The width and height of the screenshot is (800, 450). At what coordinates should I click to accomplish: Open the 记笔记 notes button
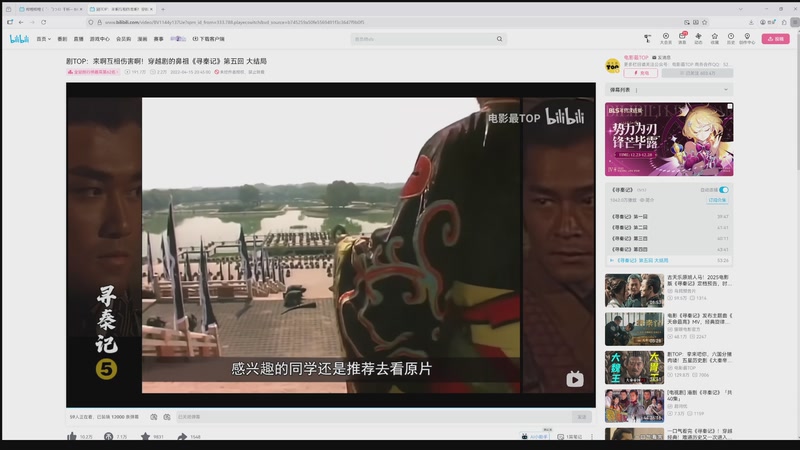click(x=569, y=436)
